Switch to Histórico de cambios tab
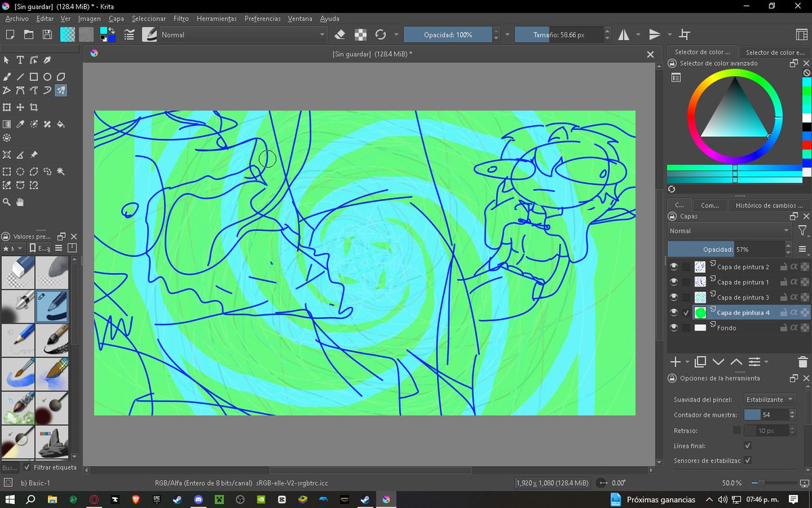The width and height of the screenshot is (812, 508). (x=769, y=205)
